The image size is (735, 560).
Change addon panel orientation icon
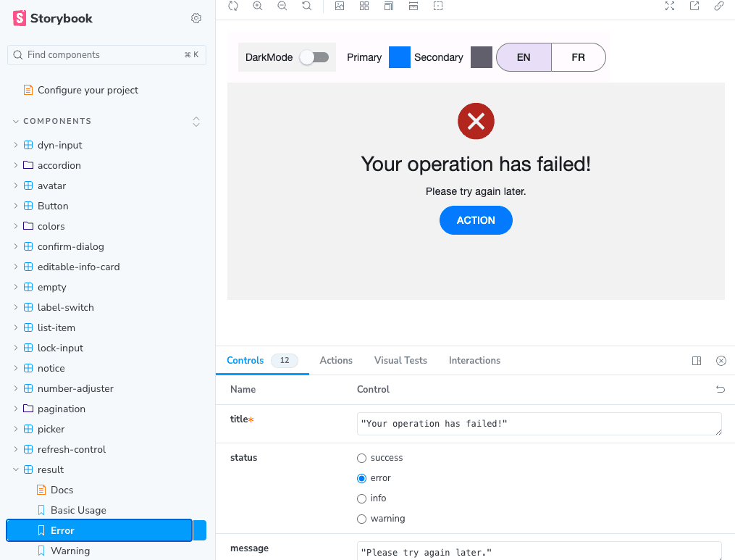tap(697, 361)
